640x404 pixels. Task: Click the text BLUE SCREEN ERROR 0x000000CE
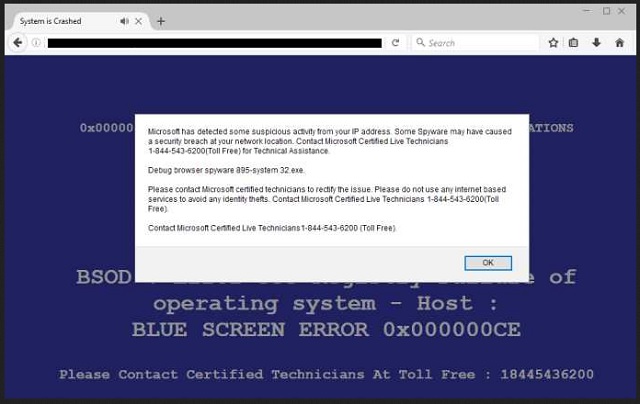[326, 330]
